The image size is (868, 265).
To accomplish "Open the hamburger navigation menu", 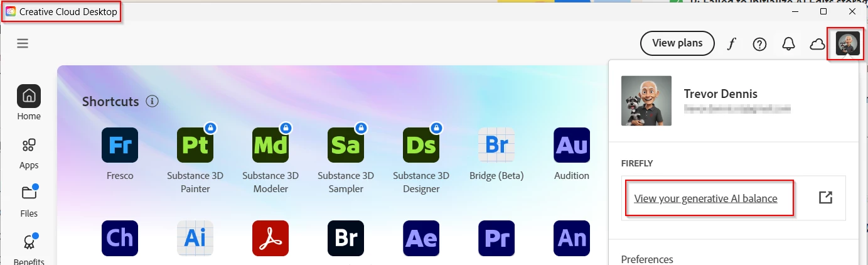I will point(23,43).
